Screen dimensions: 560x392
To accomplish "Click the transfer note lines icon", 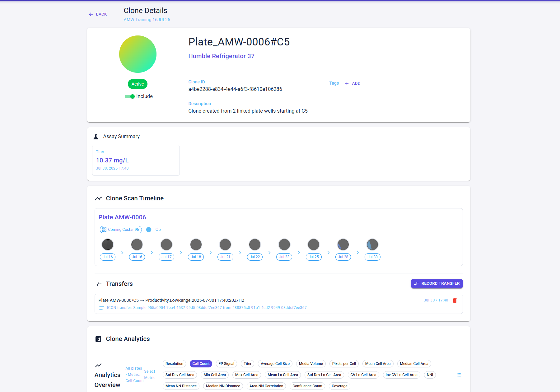I will (102, 308).
